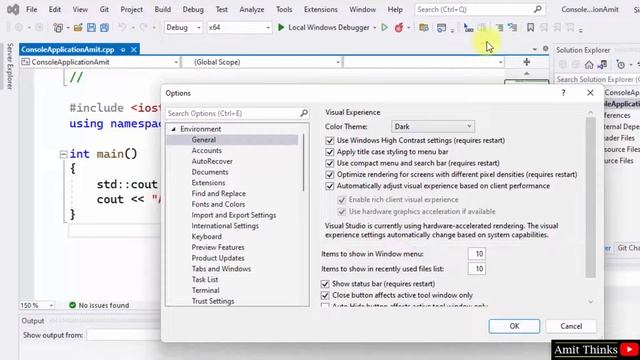Collapse the main function outlining box
Image resolution: width=640 pixels, height=360 pixels.
click(63, 154)
